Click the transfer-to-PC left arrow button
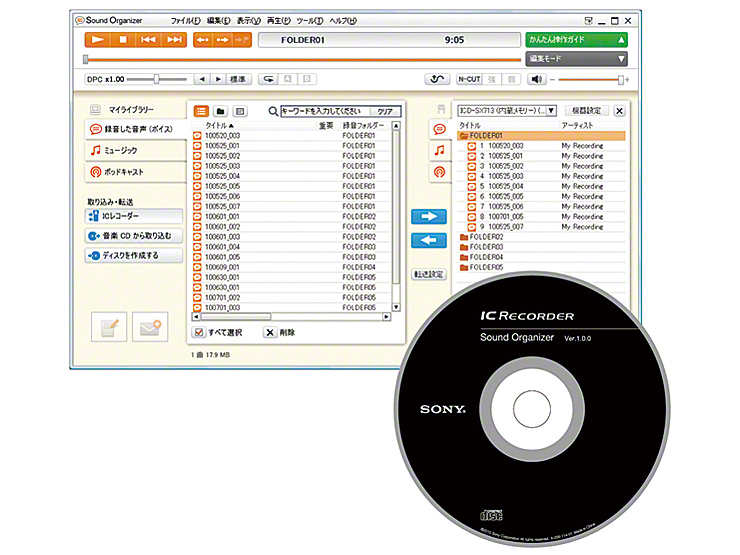 tap(429, 240)
